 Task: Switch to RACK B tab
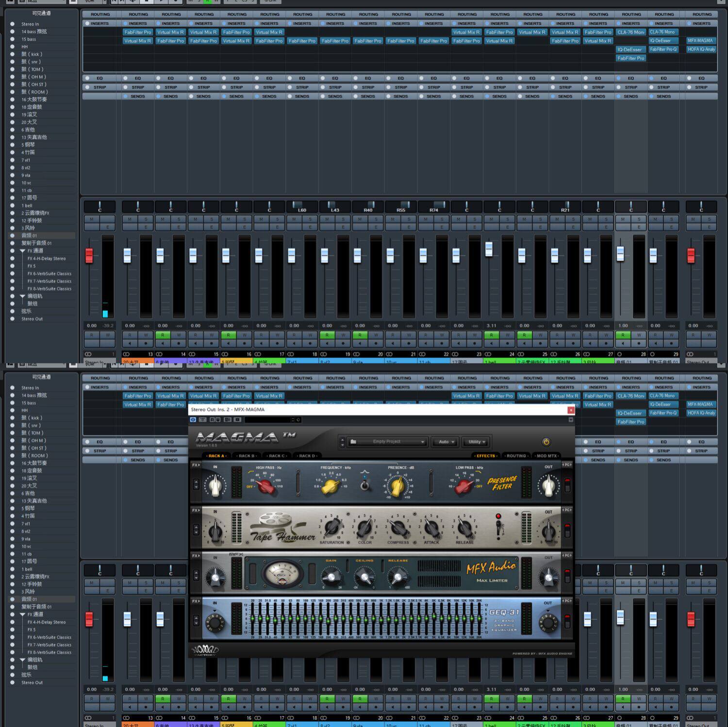pyautogui.click(x=247, y=456)
